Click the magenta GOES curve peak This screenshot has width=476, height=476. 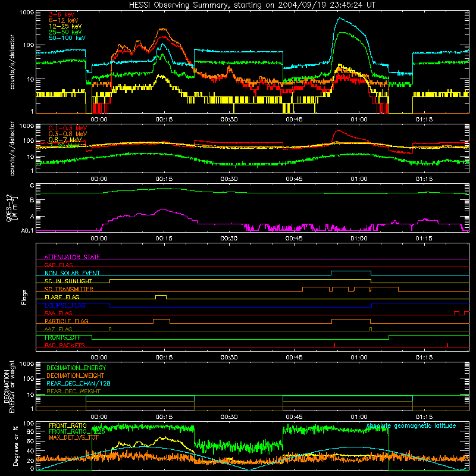pos(163,210)
